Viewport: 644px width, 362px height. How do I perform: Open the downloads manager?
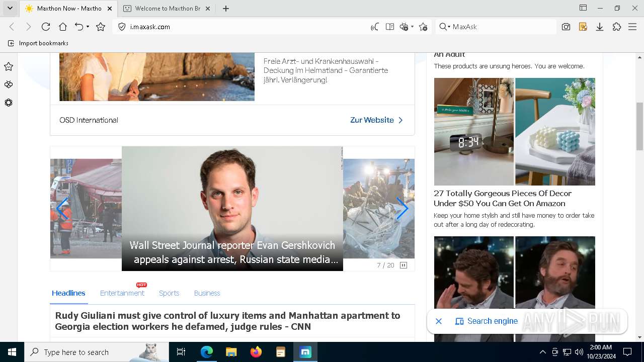pos(600,27)
